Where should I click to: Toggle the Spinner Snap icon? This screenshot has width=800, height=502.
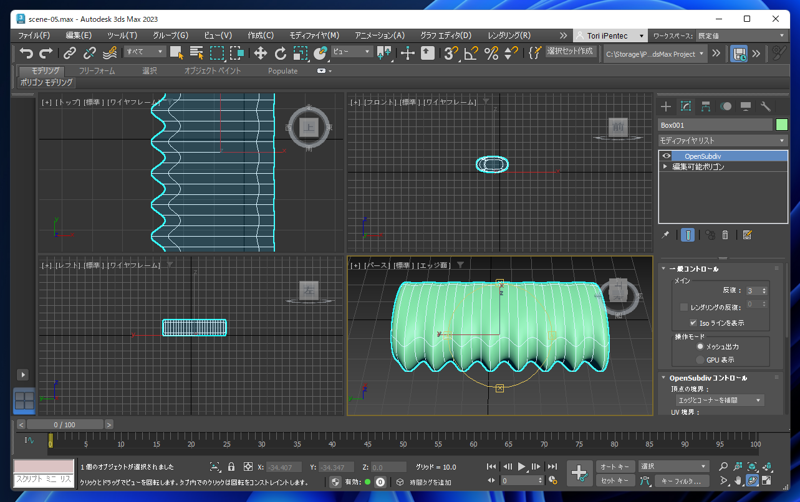[511, 53]
